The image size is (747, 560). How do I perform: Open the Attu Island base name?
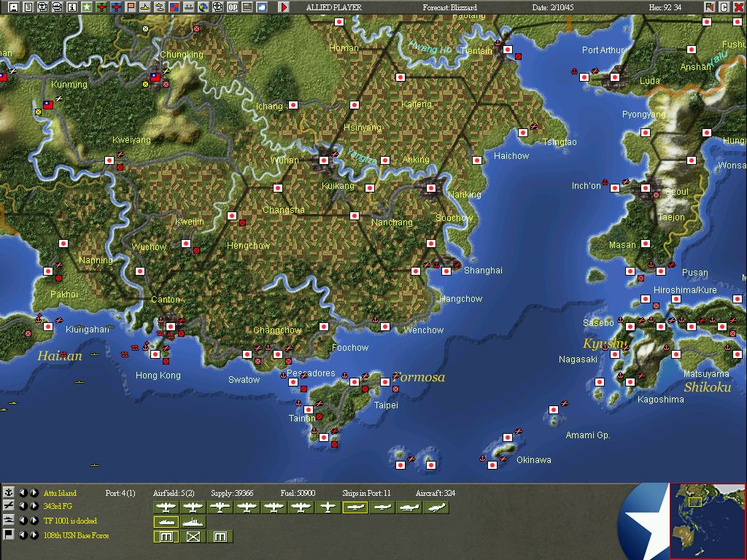(60, 493)
